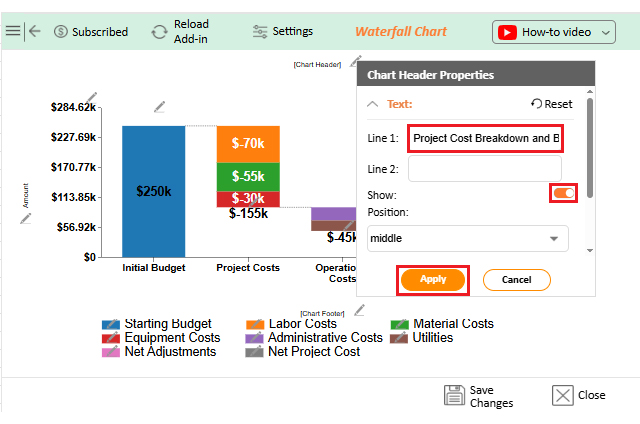The height and width of the screenshot is (424, 640).
Task: Click the Line 2 input field
Action: pyautogui.click(x=485, y=168)
